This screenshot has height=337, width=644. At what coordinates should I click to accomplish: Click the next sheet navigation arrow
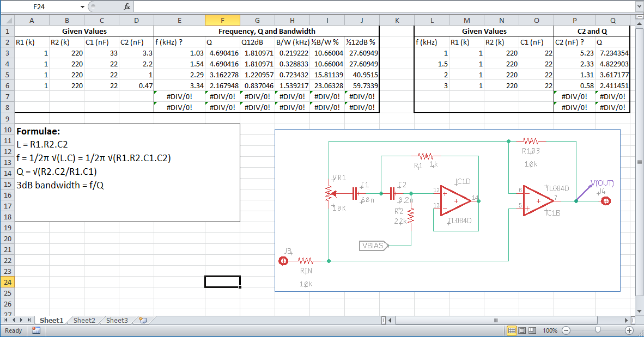coord(21,320)
